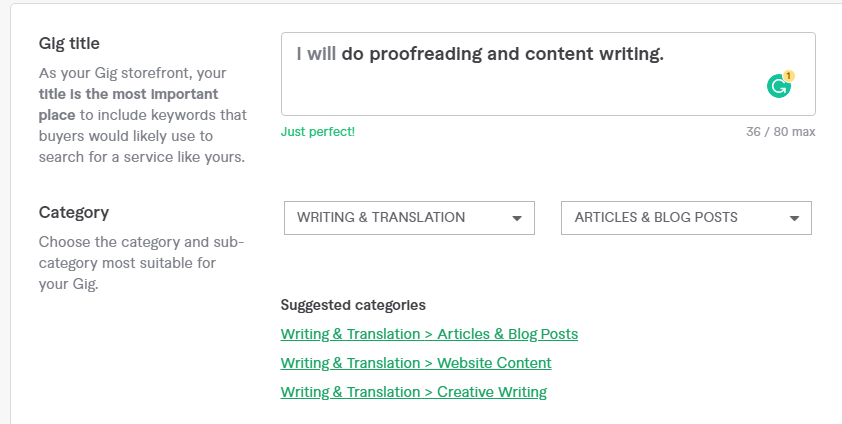The image size is (842, 424).
Task: Pick the Creative Writing suggested category link
Action: (414, 392)
